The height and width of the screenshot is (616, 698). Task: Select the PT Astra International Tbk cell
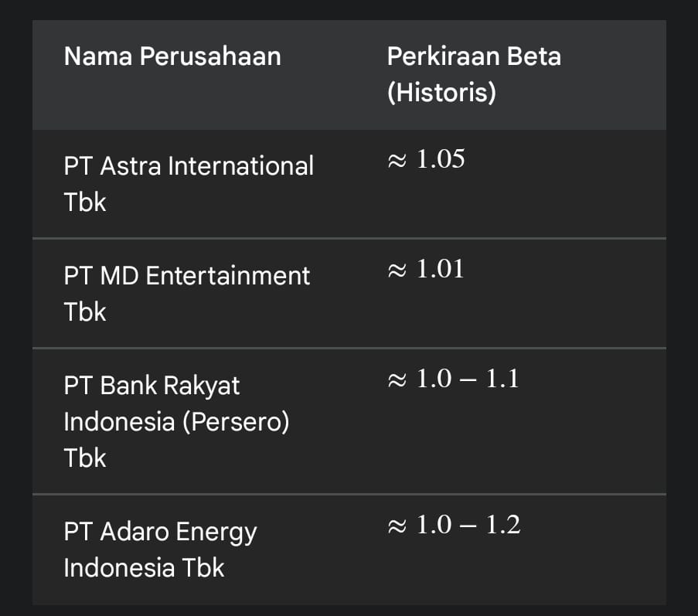(189, 184)
